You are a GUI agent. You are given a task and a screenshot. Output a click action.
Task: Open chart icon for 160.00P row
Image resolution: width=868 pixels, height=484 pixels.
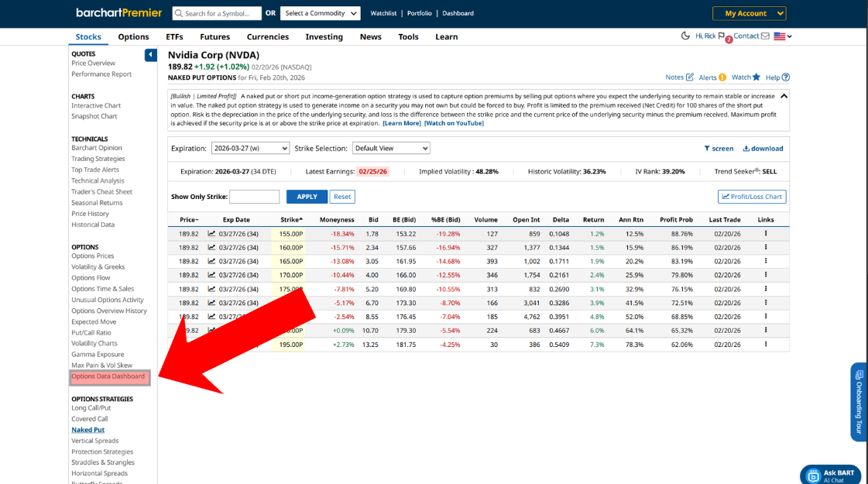[x=211, y=248]
